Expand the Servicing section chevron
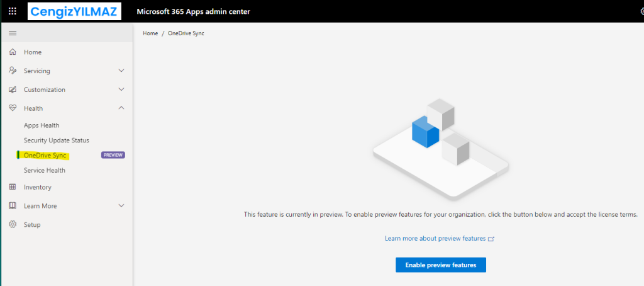Image resolution: width=644 pixels, height=286 pixels. click(x=121, y=71)
